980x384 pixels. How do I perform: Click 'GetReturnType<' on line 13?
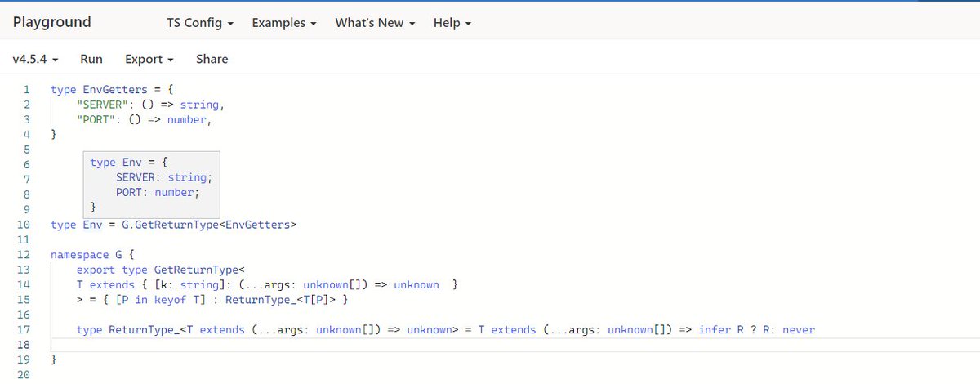point(199,270)
